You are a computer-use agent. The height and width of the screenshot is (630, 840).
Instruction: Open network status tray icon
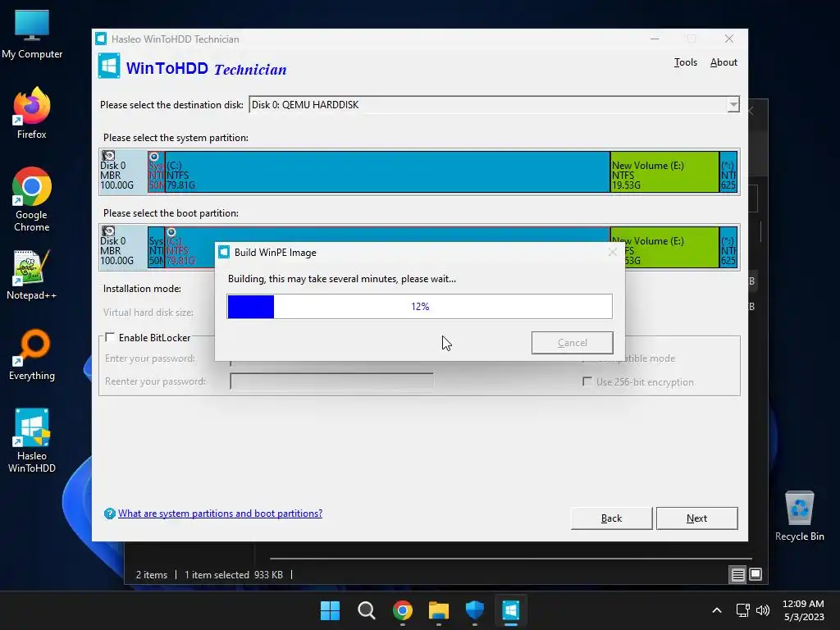pyautogui.click(x=742, y=610)
